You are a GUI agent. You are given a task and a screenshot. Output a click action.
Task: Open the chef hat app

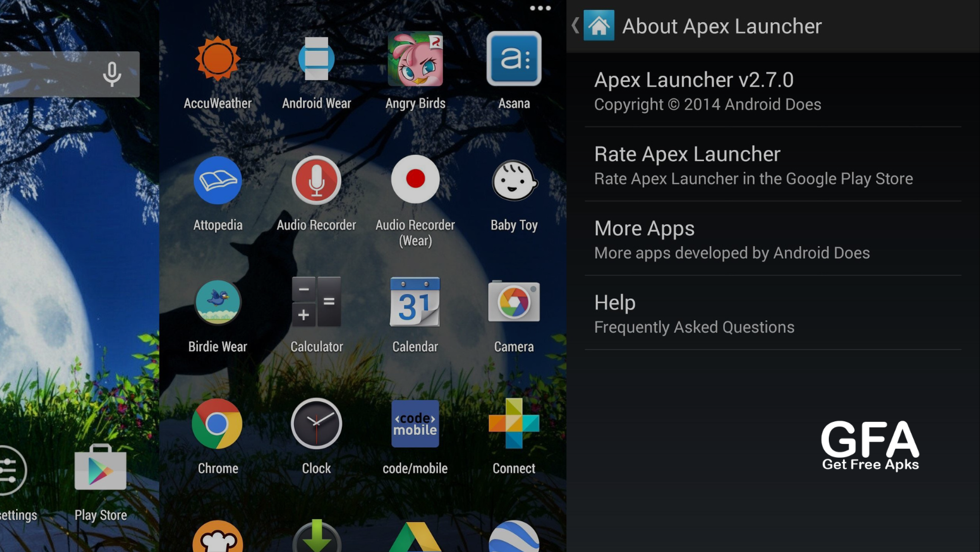coord(218,536)
